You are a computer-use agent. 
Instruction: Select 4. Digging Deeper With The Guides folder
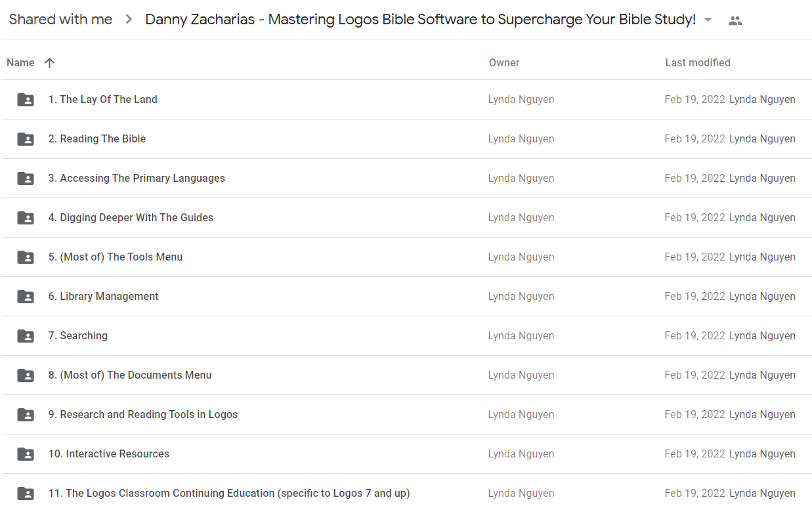tap(406, 218)
